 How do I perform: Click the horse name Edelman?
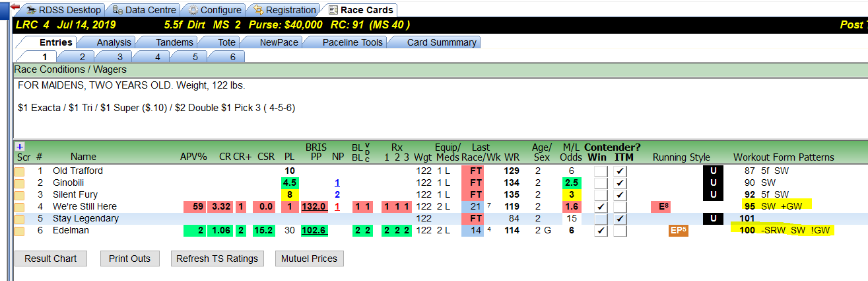[71, 231]
